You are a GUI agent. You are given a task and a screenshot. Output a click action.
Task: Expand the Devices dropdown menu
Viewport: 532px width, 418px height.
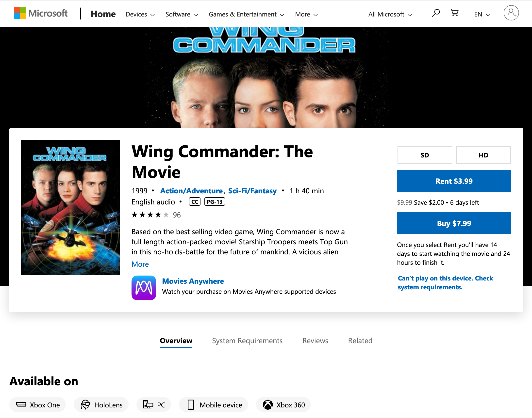pos(140,15)
